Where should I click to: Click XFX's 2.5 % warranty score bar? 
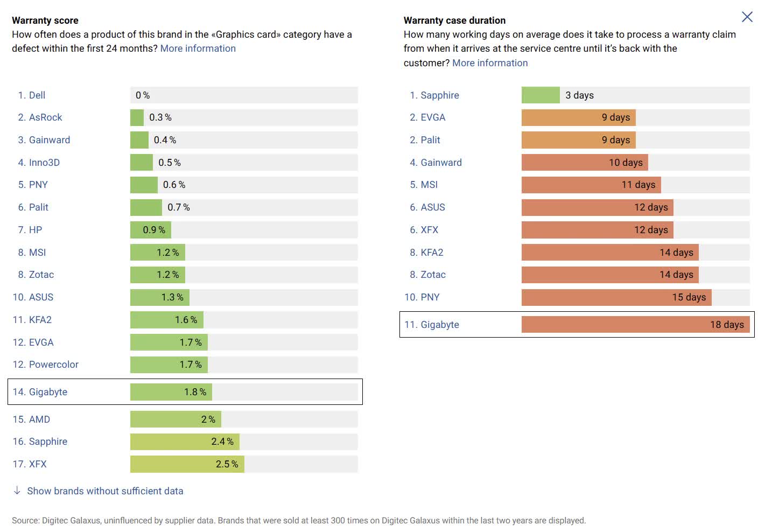[187, 464]
